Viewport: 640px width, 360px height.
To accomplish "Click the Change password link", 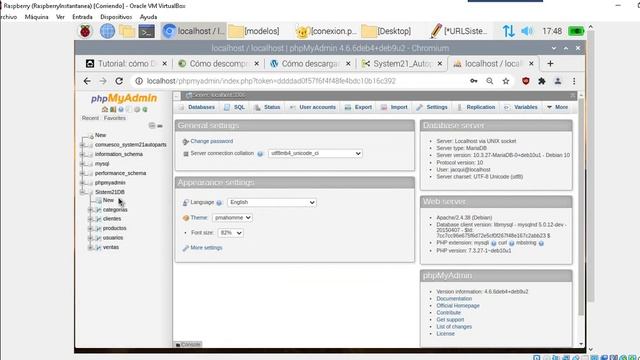I will tap(211, 141).
